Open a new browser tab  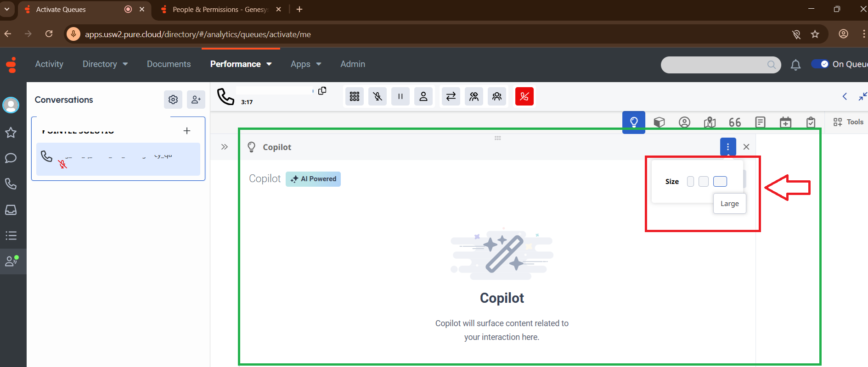[299, 10]
